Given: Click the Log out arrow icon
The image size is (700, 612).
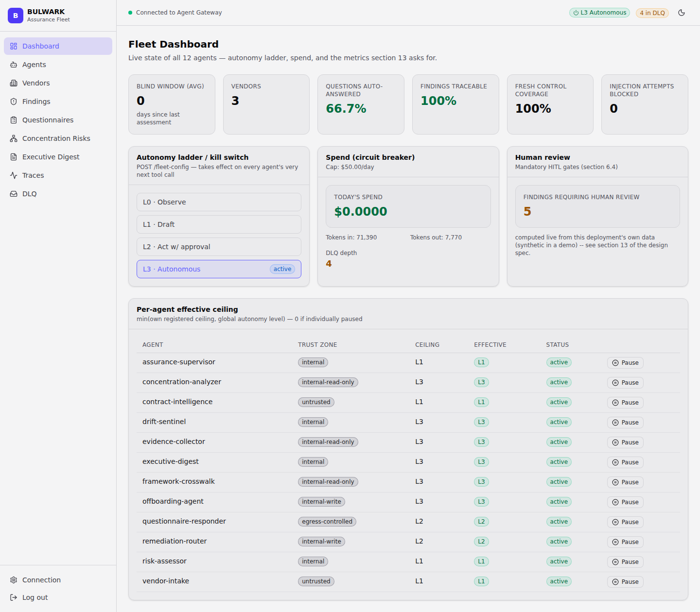Looking at the screenshot, I should [14, 597].
